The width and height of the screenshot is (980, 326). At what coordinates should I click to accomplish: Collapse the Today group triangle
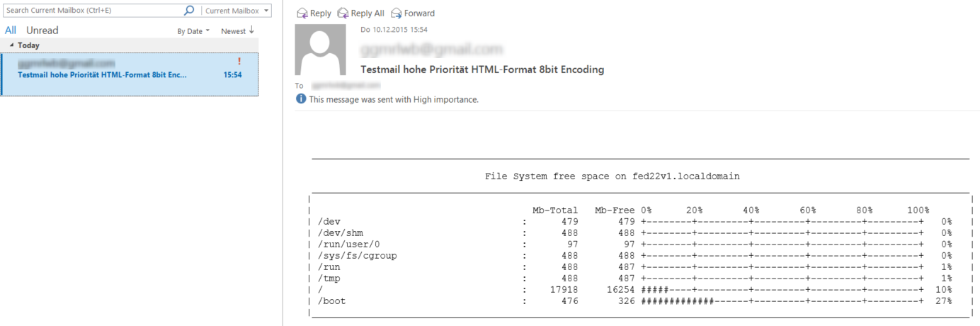[12, 45]
